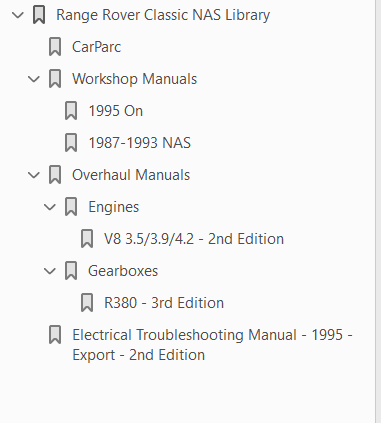Open the CarParc bookmark

(96, 47)
